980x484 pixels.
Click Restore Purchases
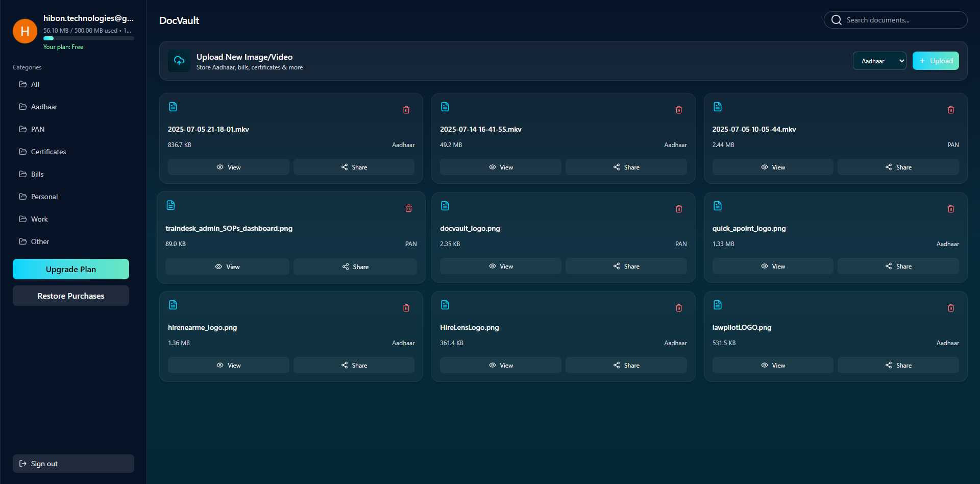[70, 296]
